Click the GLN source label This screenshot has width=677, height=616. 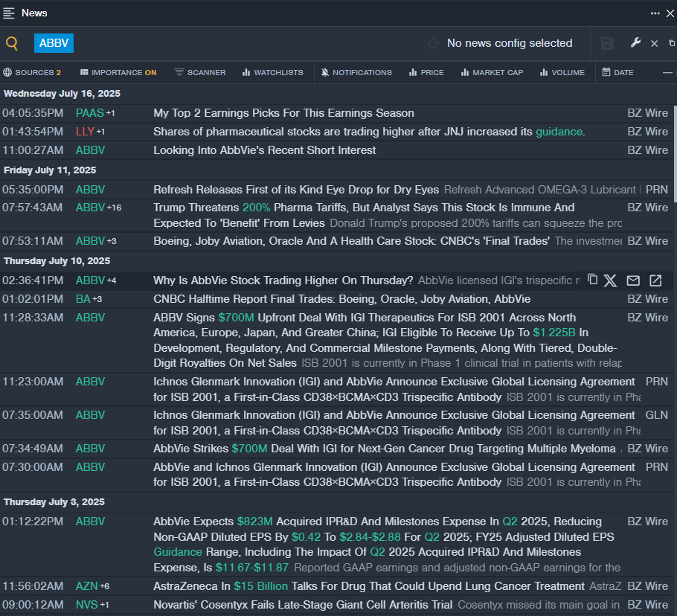pos(657,415)
